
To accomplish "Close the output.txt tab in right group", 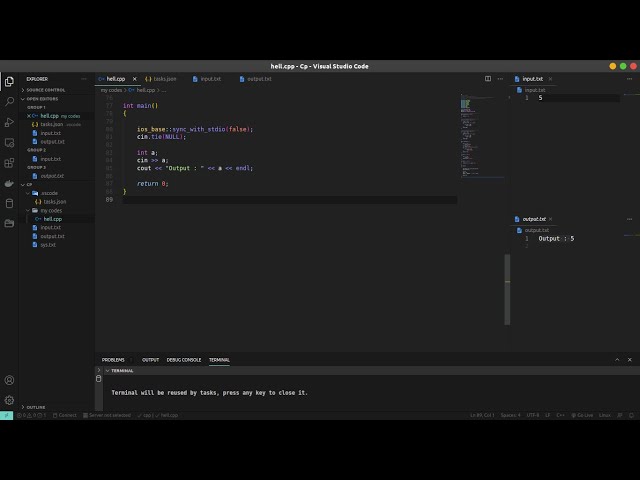I will 550,219.
